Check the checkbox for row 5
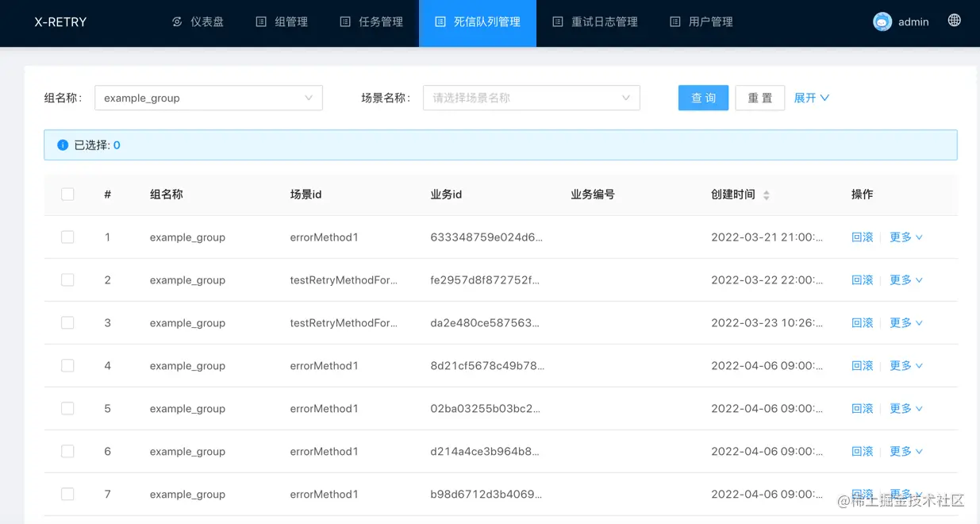Screen dimensions: 980x524 click(x=67, y=409)
